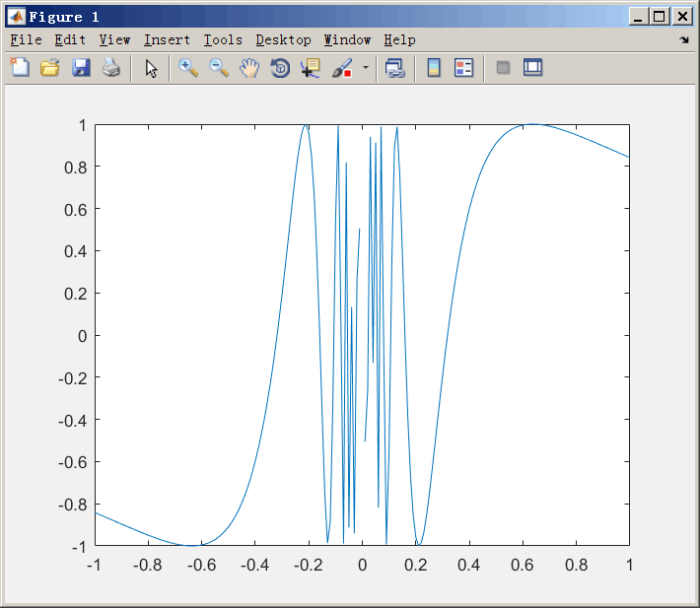The width and height of the screenshot is (700, 608).
Task: Click the y-axis tick label -0.4
Action: click(x=72, y=420)
